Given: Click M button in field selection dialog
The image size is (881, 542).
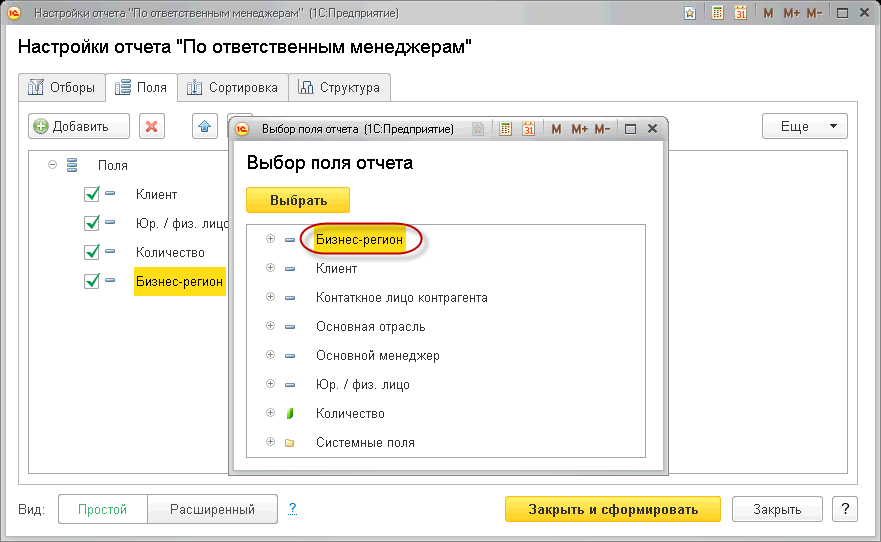Looking at the screenshot, I should tap(556, 129).
